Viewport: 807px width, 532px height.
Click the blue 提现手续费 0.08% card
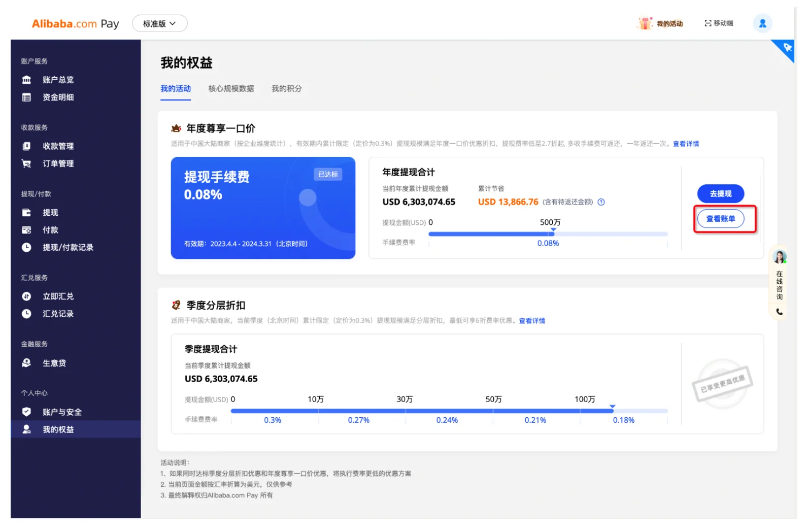pyautogui.click(x=263, y=208)
